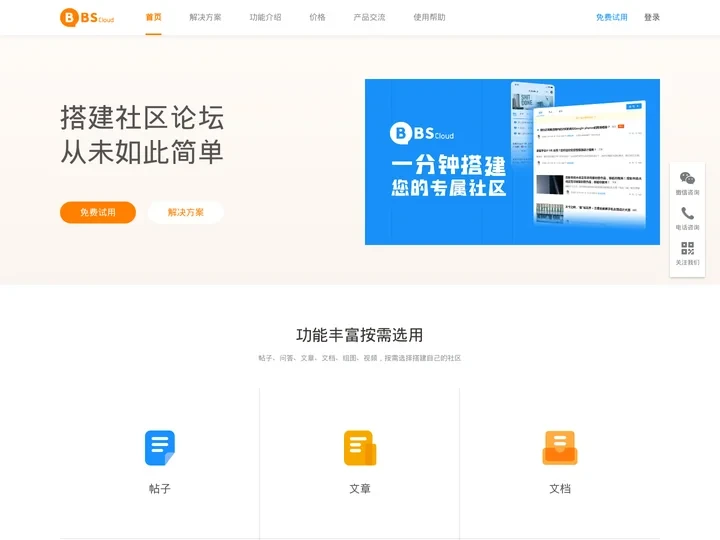720x540 pixels.
Task: Click the orange 免费试用 button
Action: [98, 212]
